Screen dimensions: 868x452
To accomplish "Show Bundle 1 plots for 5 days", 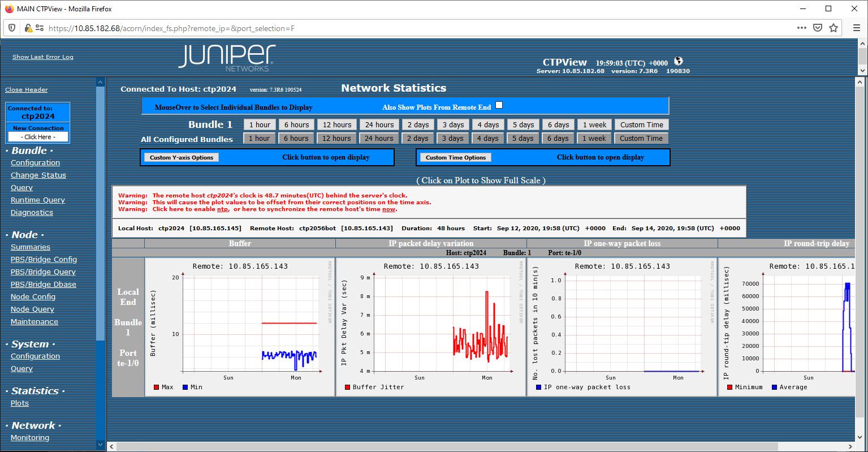I will [523, 125].
